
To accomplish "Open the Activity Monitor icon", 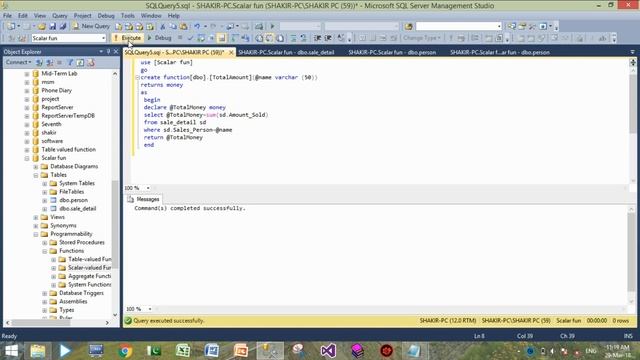I will tap(259, 26).
